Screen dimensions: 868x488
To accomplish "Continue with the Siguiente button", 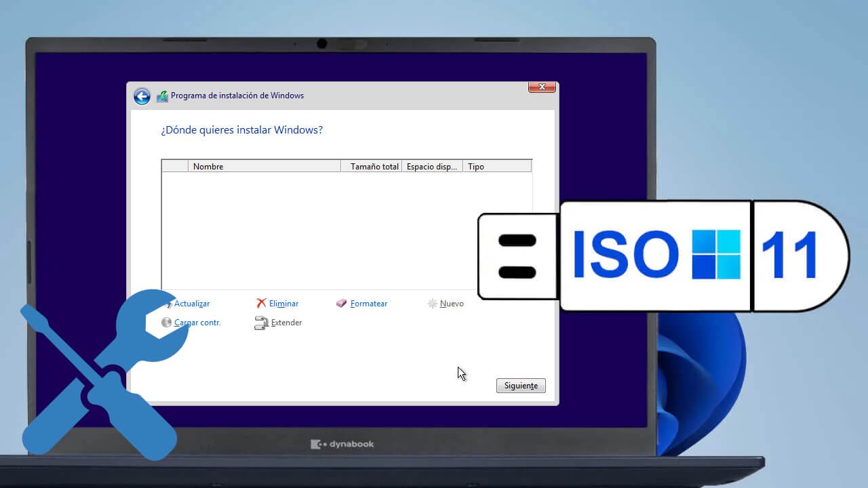I will point(521,386).
